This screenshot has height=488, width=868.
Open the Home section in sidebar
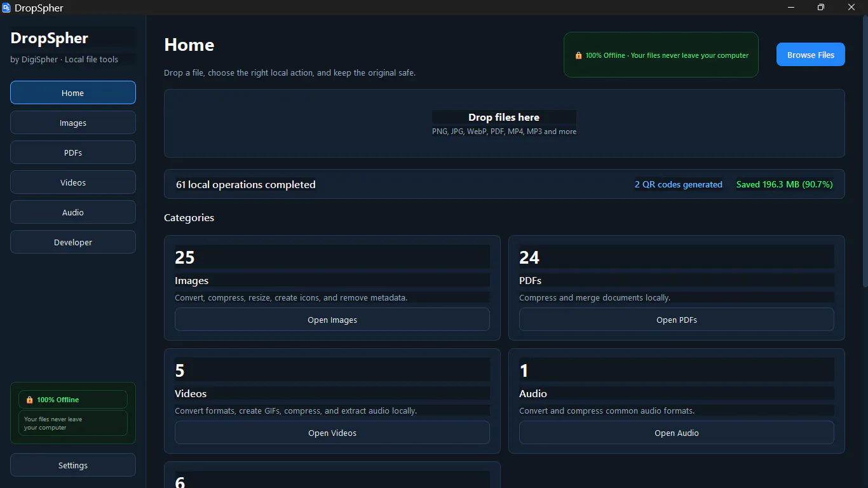pos(73,93)
